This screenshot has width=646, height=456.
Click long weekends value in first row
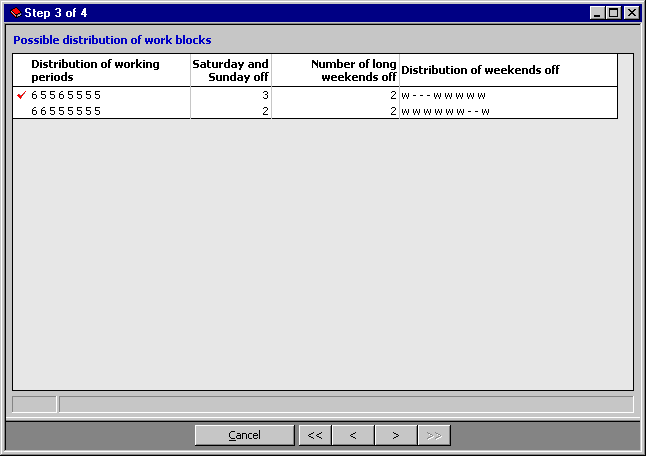[x=393, y=95]
